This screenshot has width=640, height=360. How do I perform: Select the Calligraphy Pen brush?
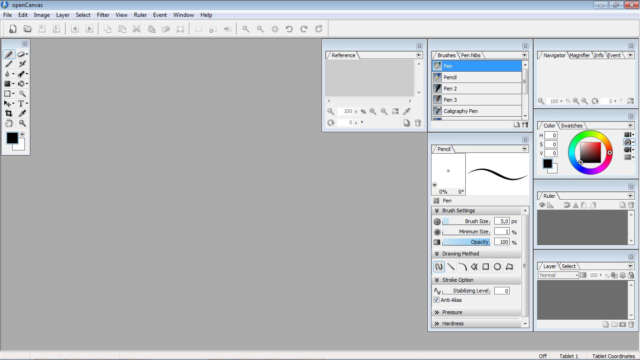(x=477, y=111)
